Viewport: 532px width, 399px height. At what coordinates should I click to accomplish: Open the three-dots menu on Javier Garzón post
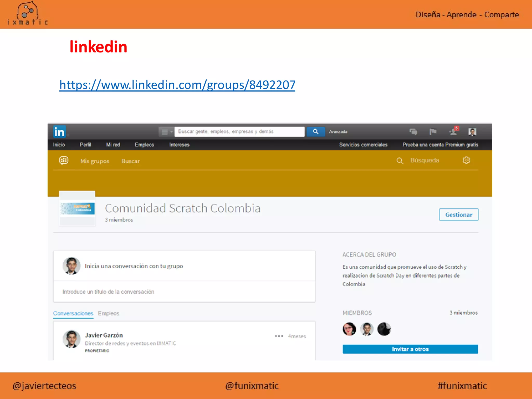(x=279, y=336)
